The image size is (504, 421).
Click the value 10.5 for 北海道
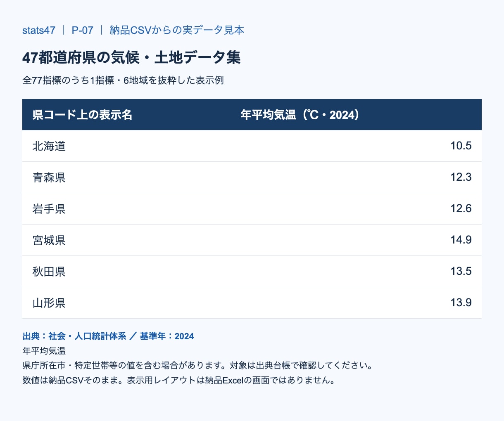(x=461, y=146)
